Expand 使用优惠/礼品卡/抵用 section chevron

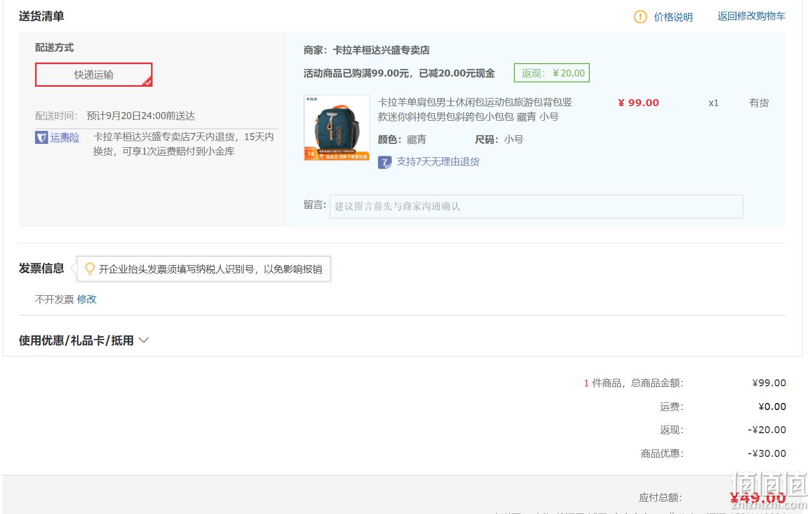143,341
